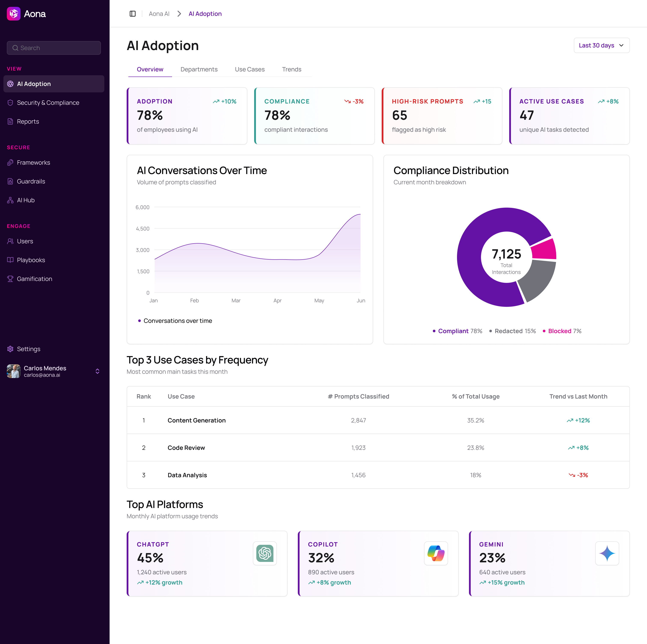Viewport: 647px width, 644px height.
Task: Toggle the sidebar collapse icon near breadcrumb
Action: 133,14
